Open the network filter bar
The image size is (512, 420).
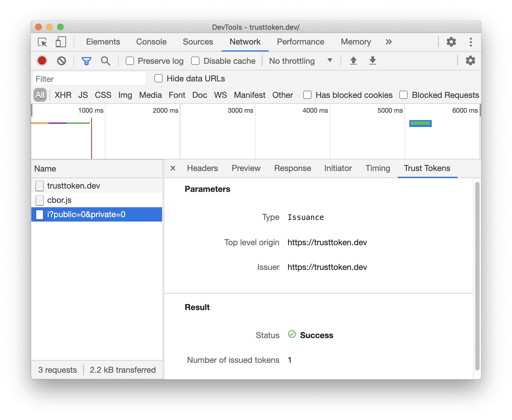tap(86, 61)
